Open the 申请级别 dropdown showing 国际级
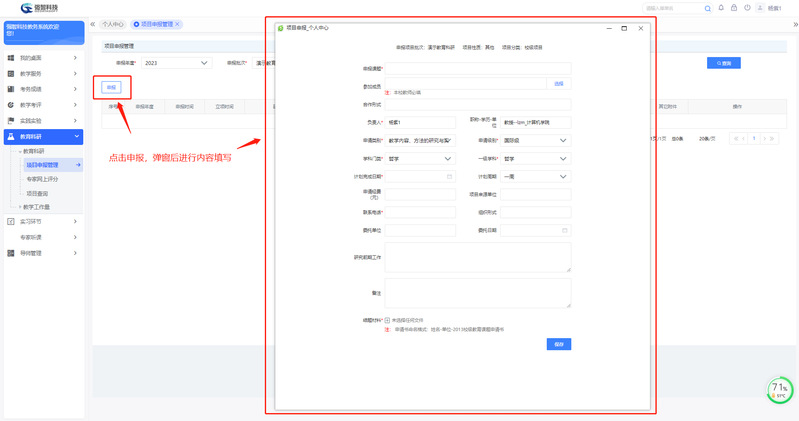Image resolution: width=799 pixels, height=421 pixels. [535, 140]
